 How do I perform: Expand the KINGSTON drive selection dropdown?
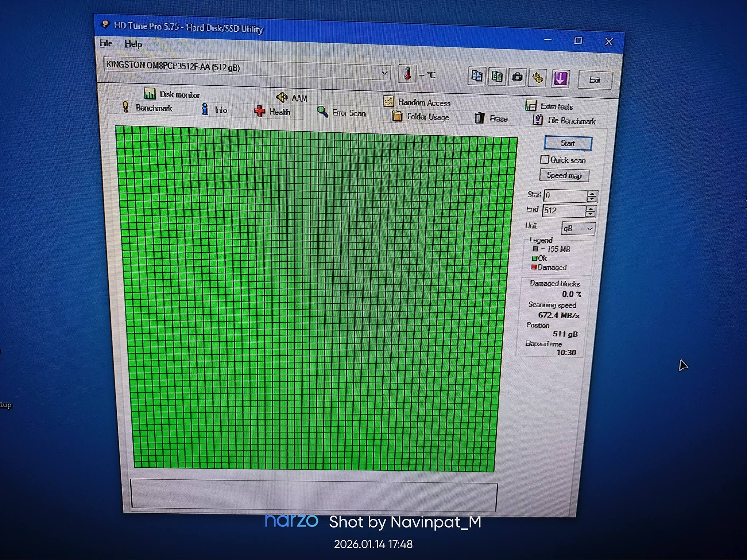(x=384, y=73)
